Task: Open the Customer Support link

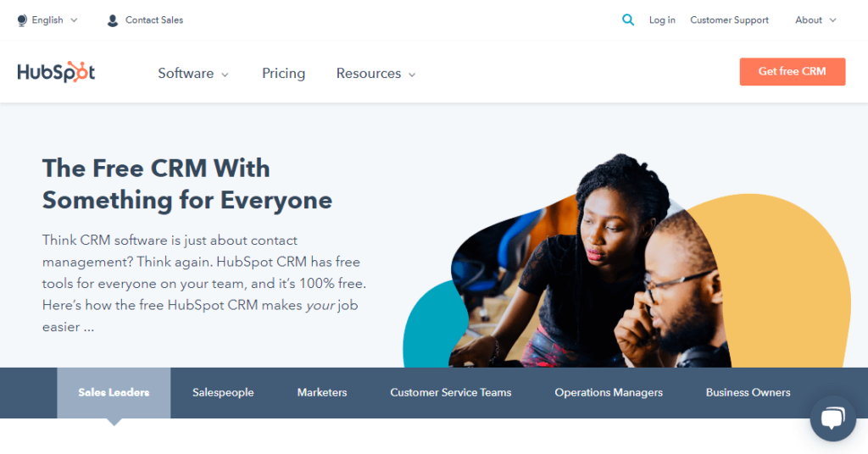Action: (729, 20)
